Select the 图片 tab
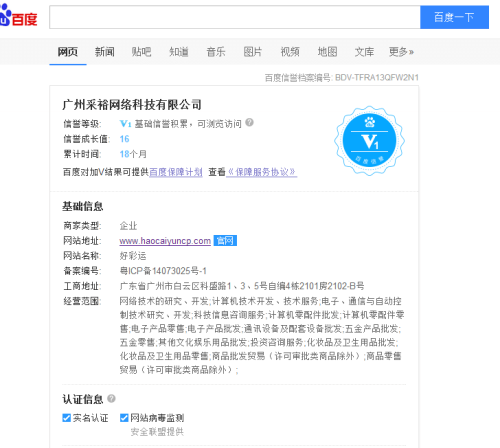 coord(253,52)
